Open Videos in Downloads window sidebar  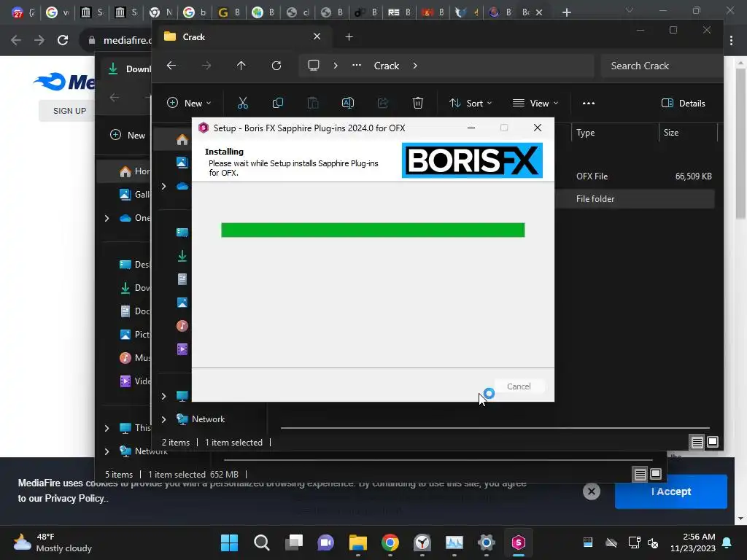pyautogui.click(x=134, y=381)
